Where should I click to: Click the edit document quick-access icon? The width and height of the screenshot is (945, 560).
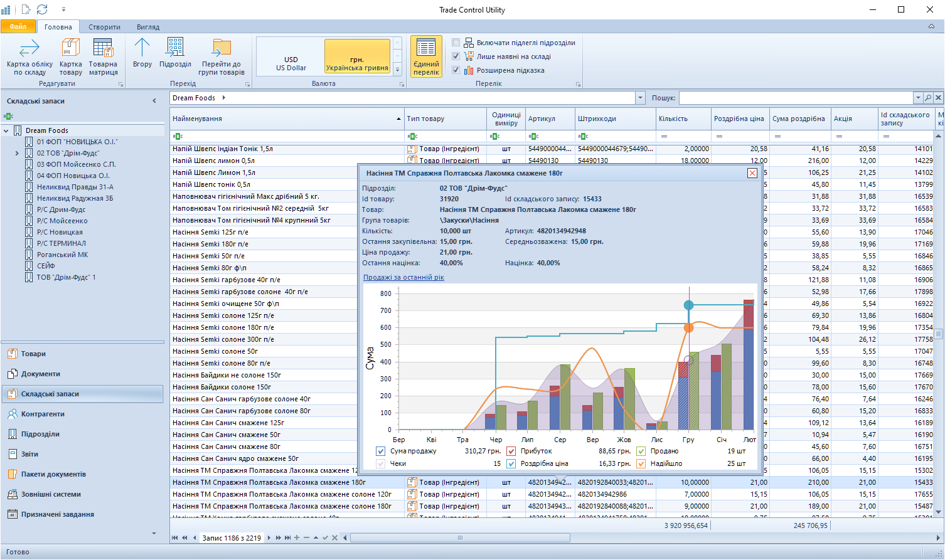[x=26, y=9]
